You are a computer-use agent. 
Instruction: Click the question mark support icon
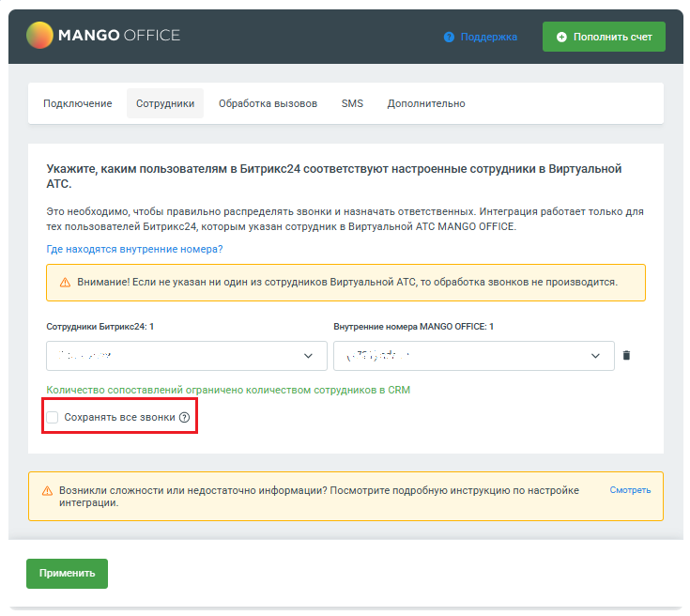(x=449, y=37)
